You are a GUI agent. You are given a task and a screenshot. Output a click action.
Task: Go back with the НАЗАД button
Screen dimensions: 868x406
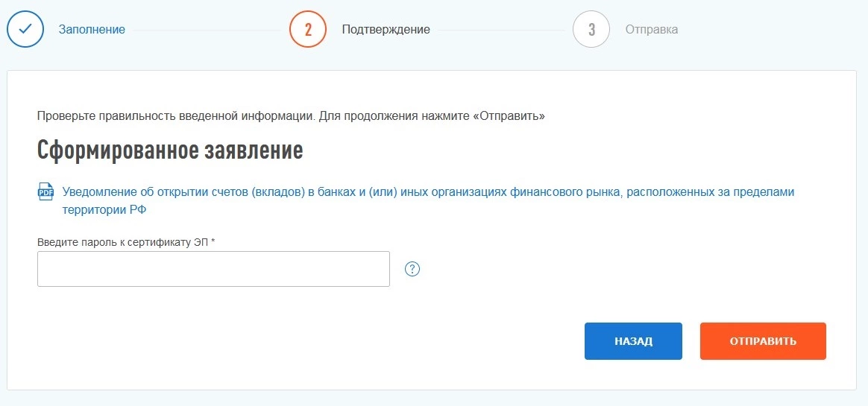coord(633,340)
